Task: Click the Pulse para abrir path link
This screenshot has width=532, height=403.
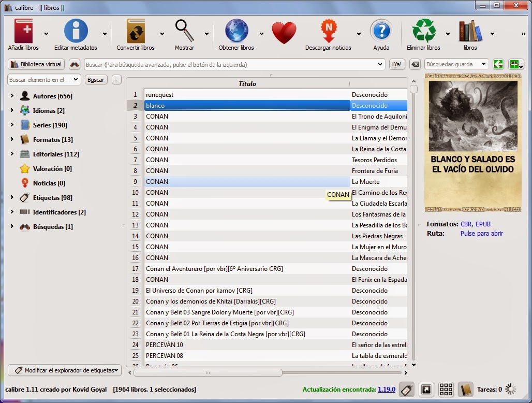Action: tap(481, 234)
